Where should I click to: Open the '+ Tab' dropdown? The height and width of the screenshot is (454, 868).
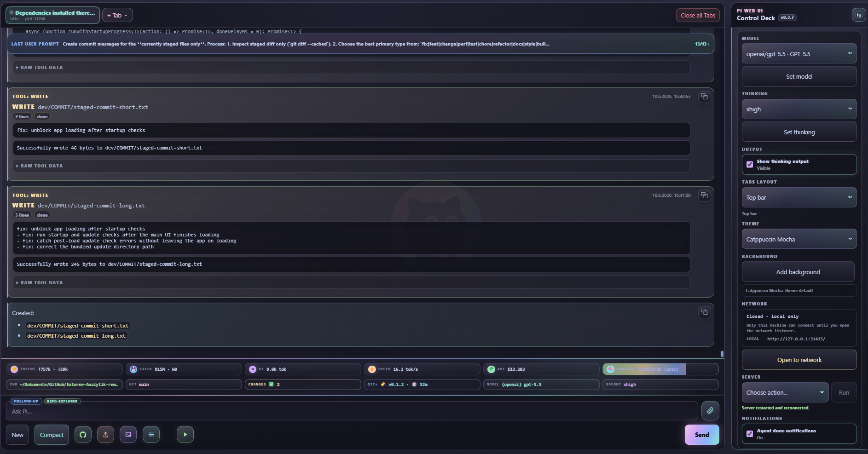[x=117, y=15]
